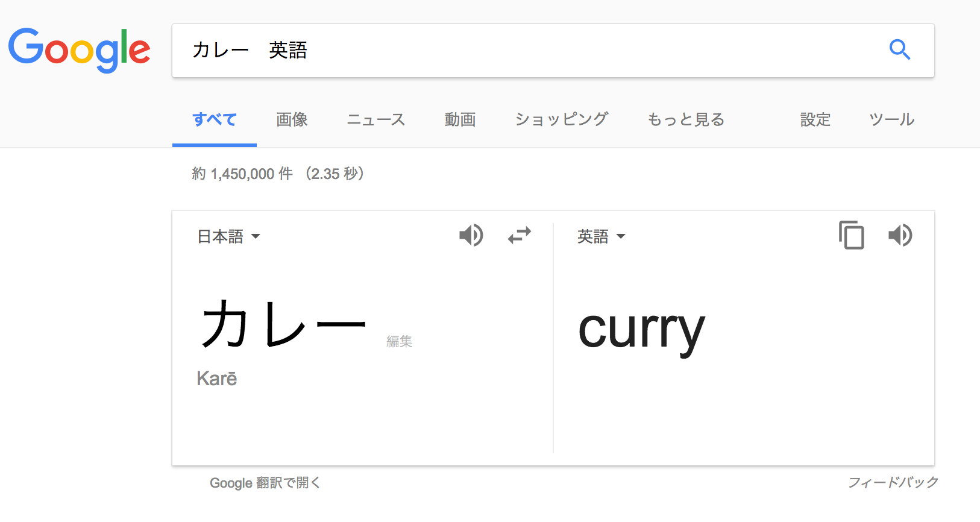Open the 日本語 source language dropdown

click(229, 236)
